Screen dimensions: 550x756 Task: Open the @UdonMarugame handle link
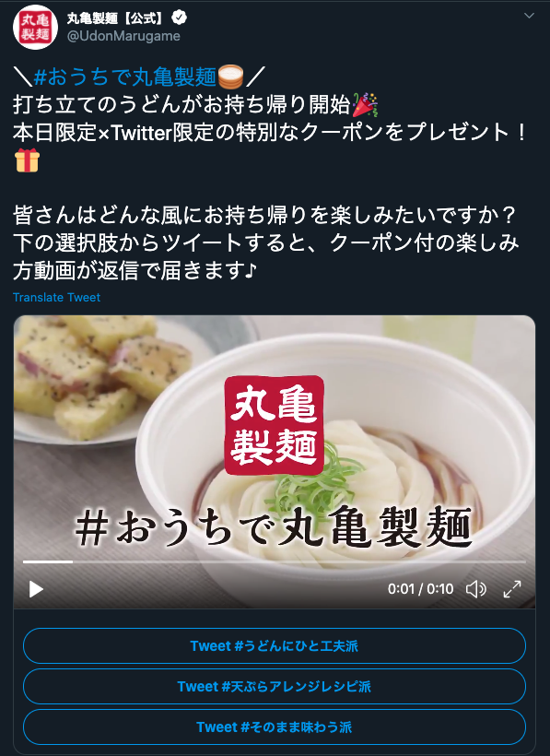[x=123, y=36]
